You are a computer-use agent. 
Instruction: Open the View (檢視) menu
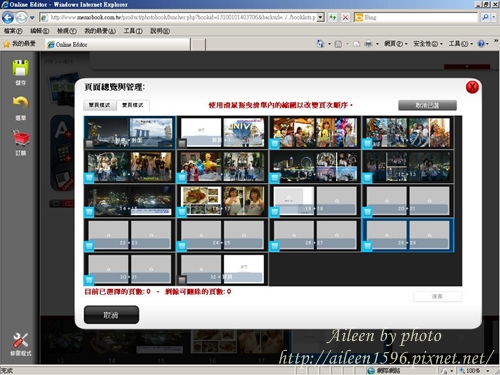[67, 31]
